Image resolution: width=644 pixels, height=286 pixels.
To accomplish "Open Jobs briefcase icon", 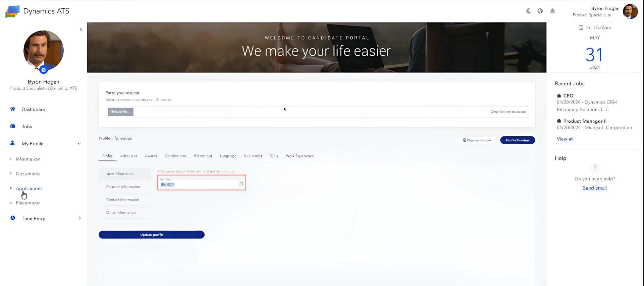I will (13, 126).
